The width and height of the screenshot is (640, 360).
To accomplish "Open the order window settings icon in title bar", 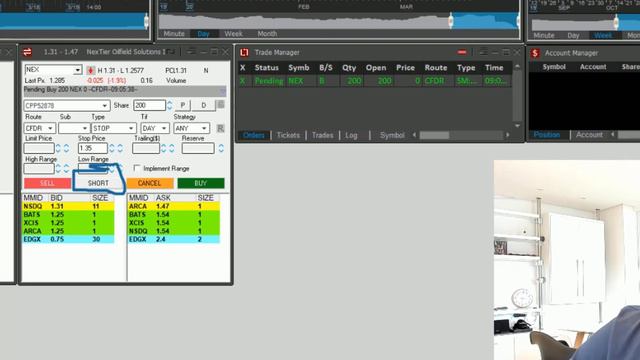I will (x=191, y=52).
